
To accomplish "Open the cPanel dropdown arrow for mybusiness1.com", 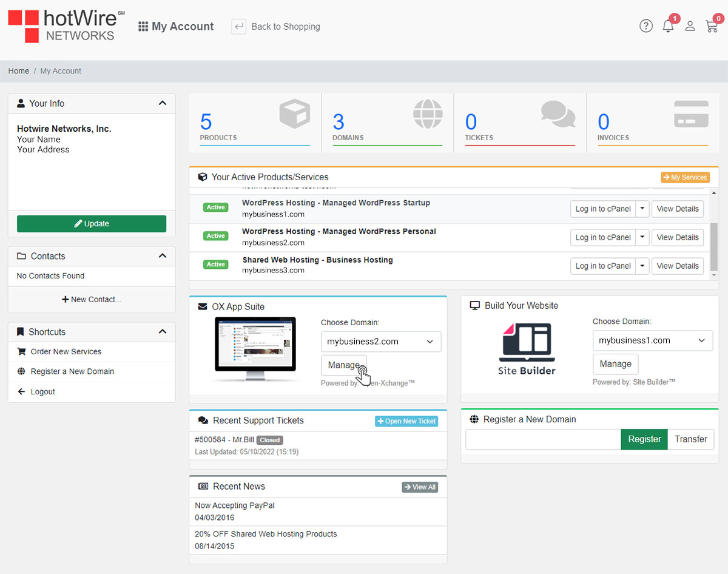I will (642, 209).
